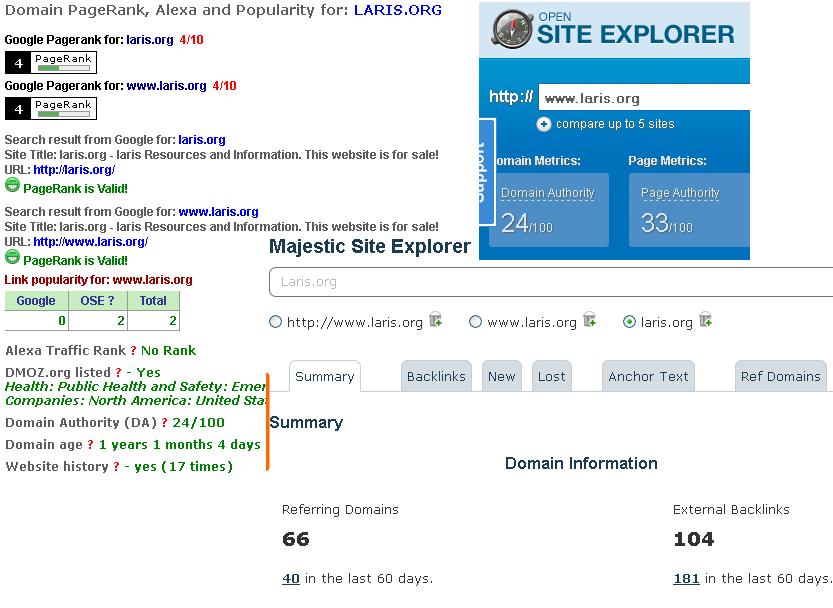Click the LARIS.ORG link in the heading

pyautogui.click(x=398, y=10)
